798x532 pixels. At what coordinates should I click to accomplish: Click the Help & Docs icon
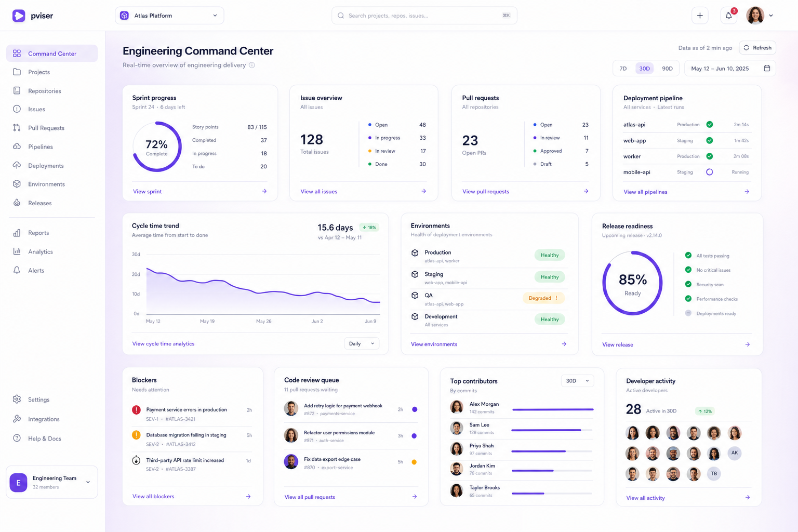click(17, 438)
